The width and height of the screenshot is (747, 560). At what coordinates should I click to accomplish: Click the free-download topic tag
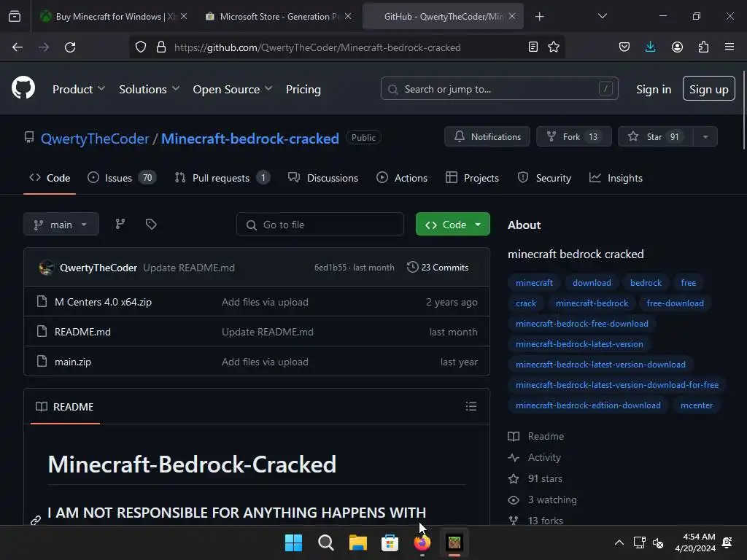coord(675,303)
